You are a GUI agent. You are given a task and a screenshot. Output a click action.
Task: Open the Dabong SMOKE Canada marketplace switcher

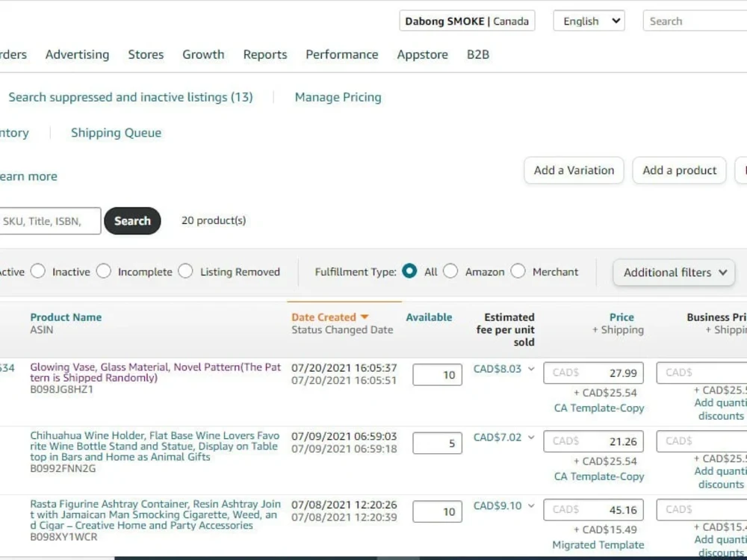point(467,20)
